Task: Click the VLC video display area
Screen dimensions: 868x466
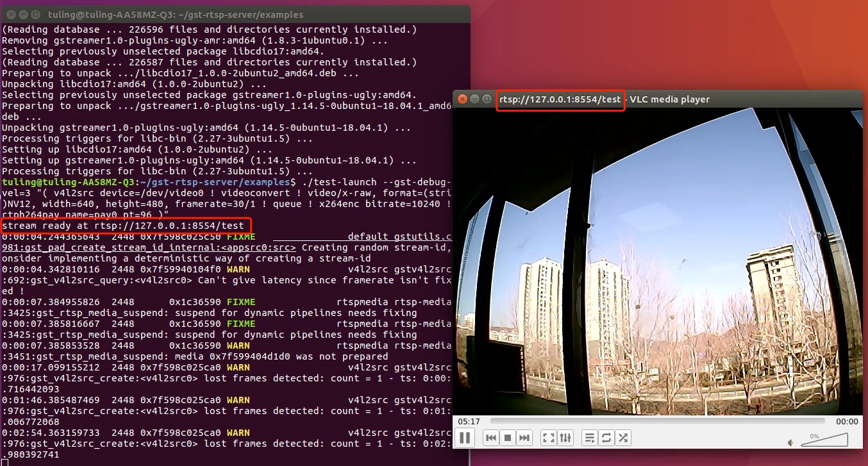Action: 658,262
